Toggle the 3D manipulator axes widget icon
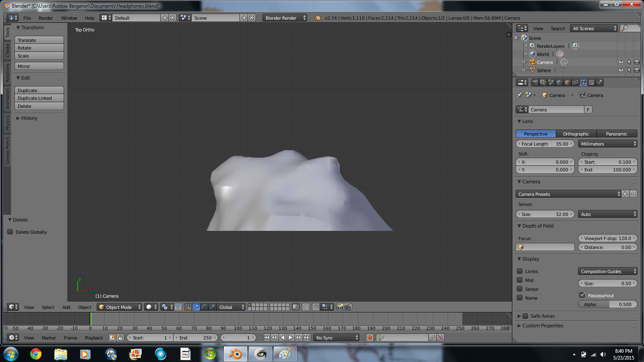Screen dimensions: 644x362 point(188,307)
